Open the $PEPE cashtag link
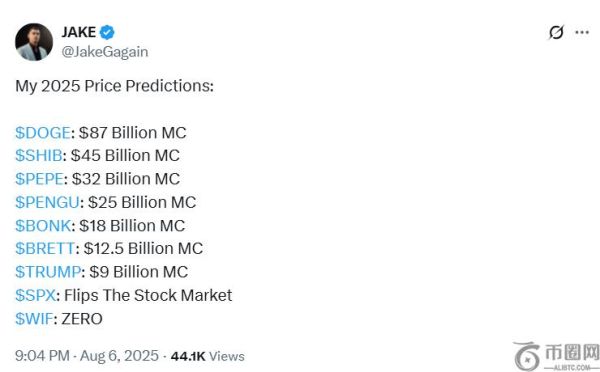 (39, 179)
